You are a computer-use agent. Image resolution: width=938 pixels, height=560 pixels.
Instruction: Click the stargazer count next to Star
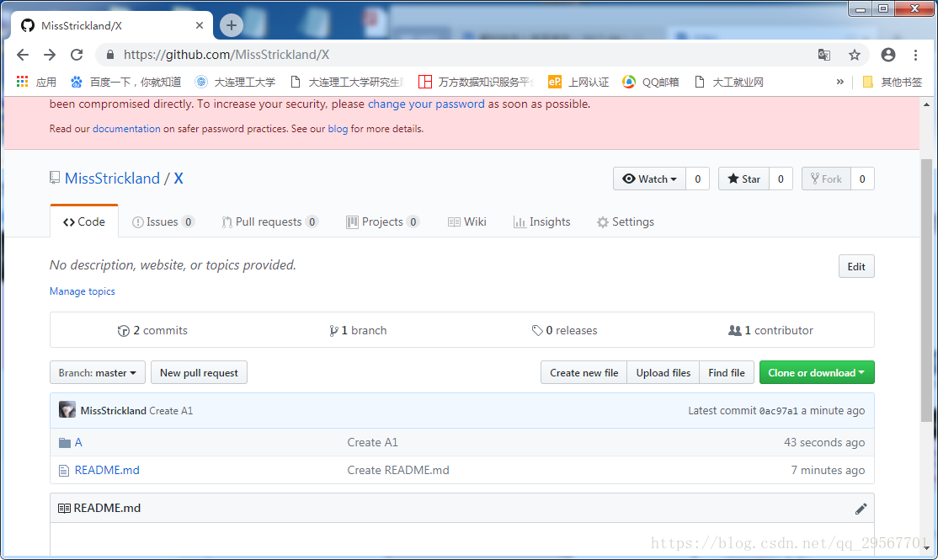tap(781, 179)
